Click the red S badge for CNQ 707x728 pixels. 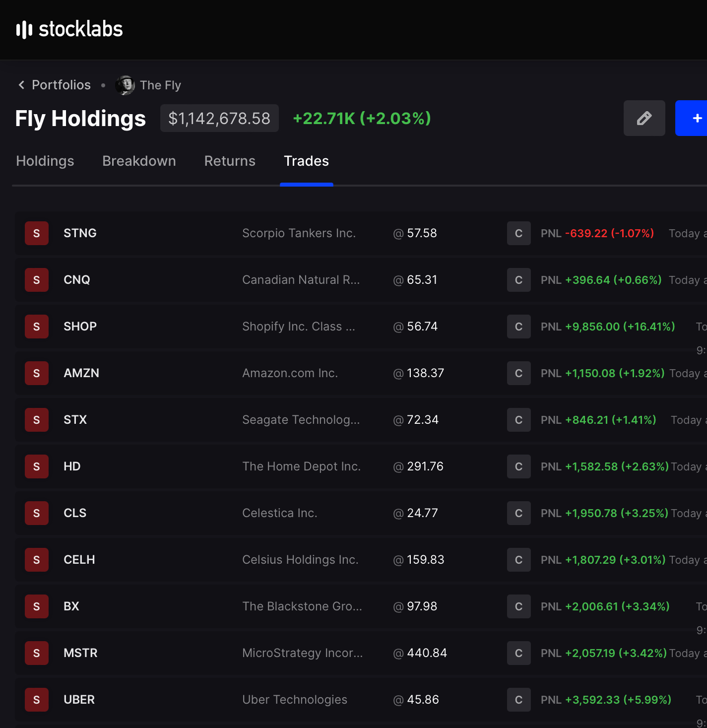click(37, 280)
